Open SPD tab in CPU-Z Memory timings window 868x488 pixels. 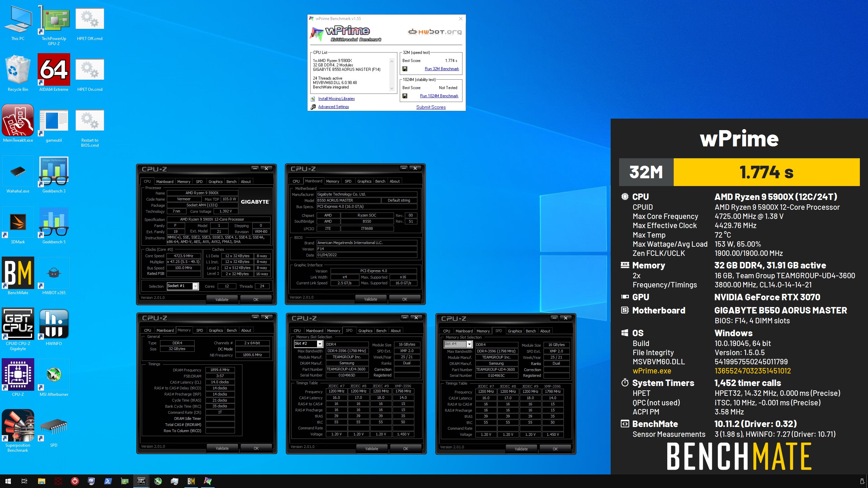(x=199, y=330)
